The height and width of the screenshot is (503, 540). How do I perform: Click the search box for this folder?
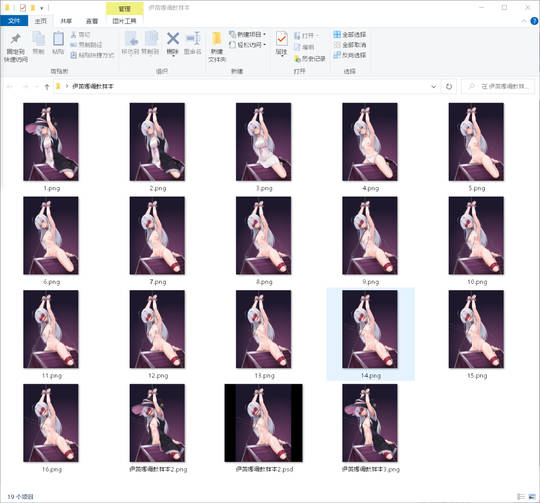[498, 86]
